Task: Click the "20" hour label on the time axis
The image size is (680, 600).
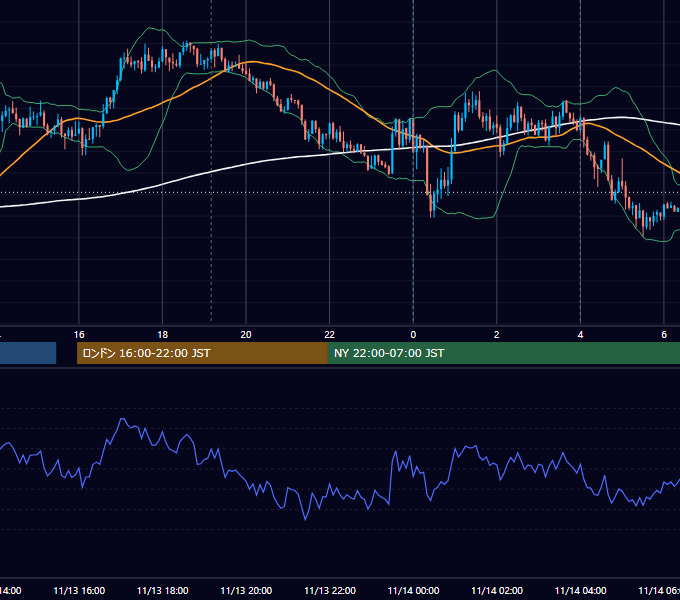Action: 246,335
